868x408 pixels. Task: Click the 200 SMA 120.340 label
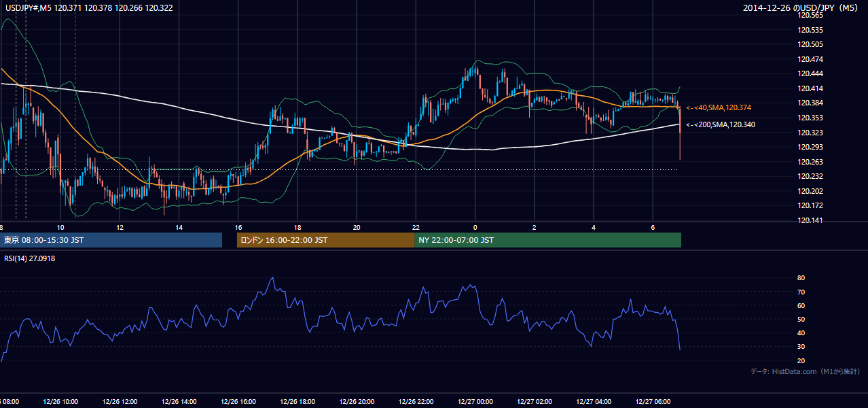click(721, 124)
